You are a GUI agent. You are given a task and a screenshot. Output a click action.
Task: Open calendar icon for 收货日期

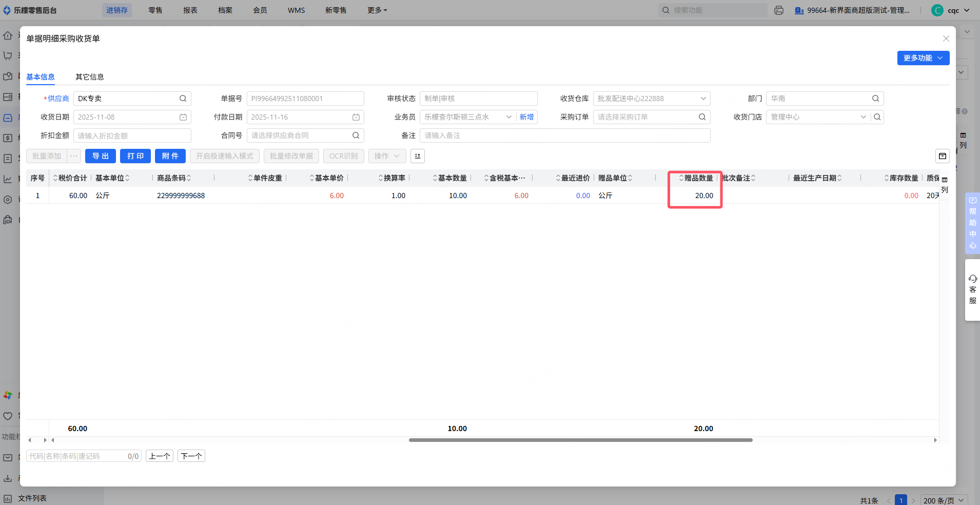point(183,117)
